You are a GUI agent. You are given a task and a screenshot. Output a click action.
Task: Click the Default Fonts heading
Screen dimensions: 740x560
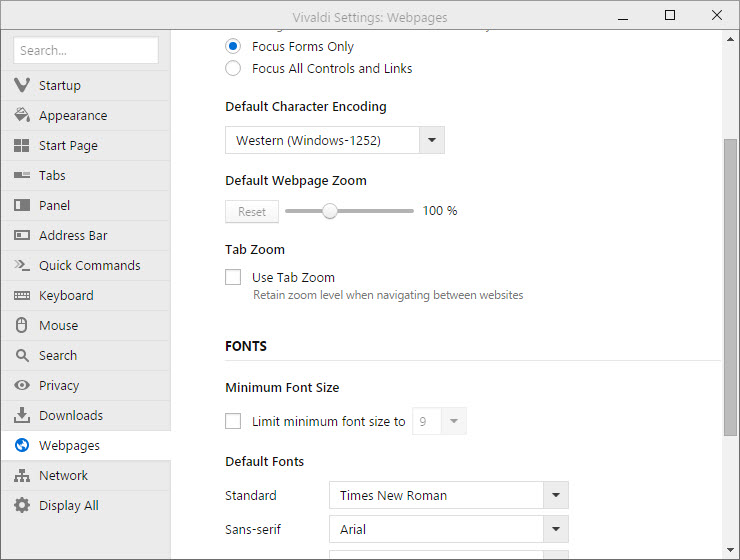point(264,461)
